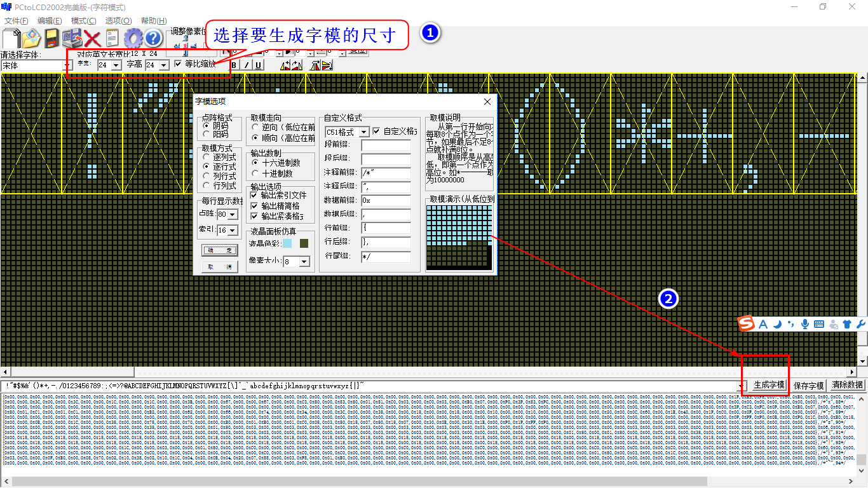Click the rotate left glyph icon
Screen dimensions: 868x488
click(x=285, y=65)
